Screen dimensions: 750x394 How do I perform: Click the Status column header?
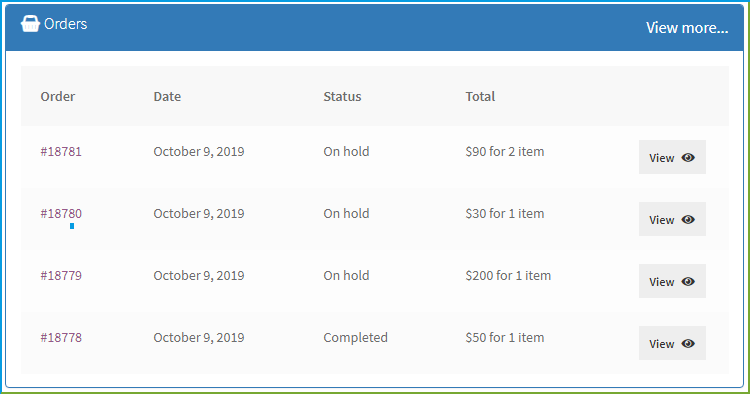pyautogui.click(x=342, y=97)
